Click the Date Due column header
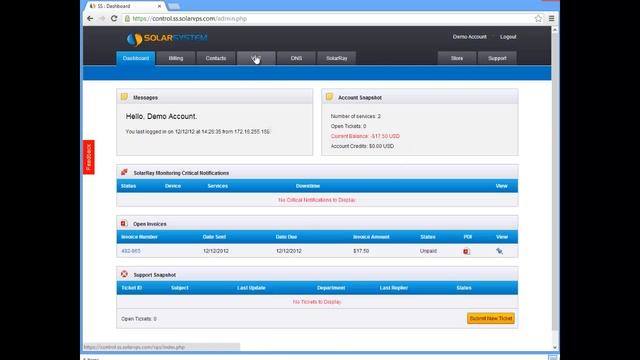 286,237
